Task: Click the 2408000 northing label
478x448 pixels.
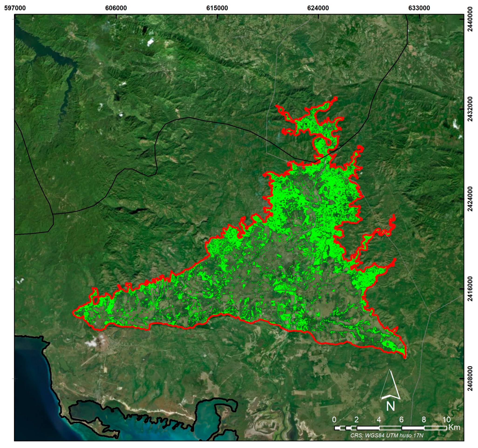Action: click(470, 379)
